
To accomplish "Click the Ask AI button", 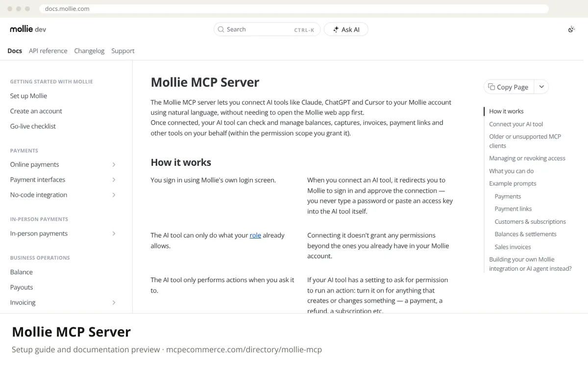I will 346,29.
